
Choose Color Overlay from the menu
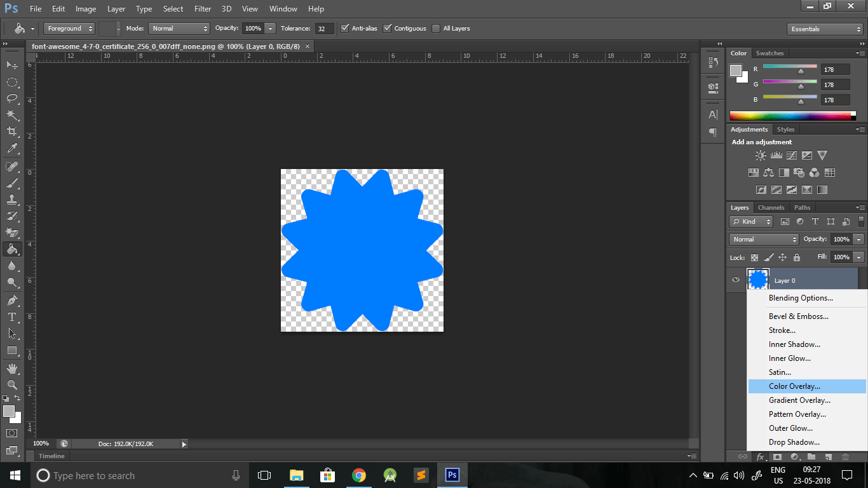(x=794, y=386)
